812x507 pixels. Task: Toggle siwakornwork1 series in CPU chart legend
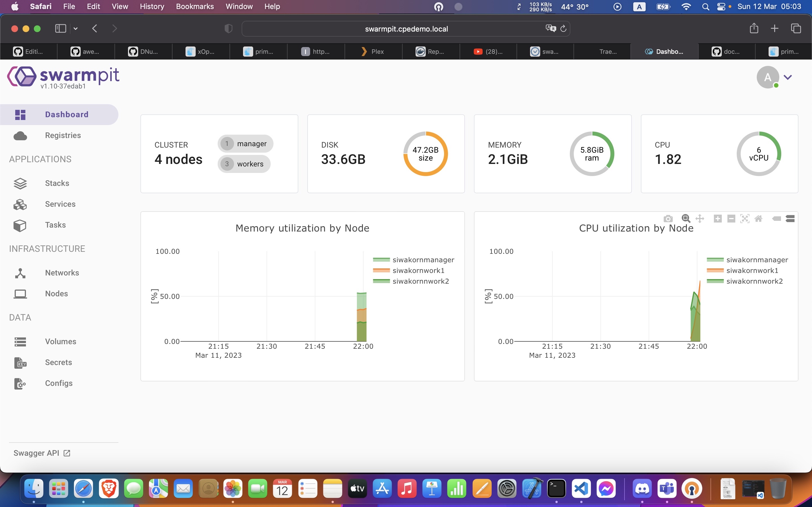[x=752, y=270]
